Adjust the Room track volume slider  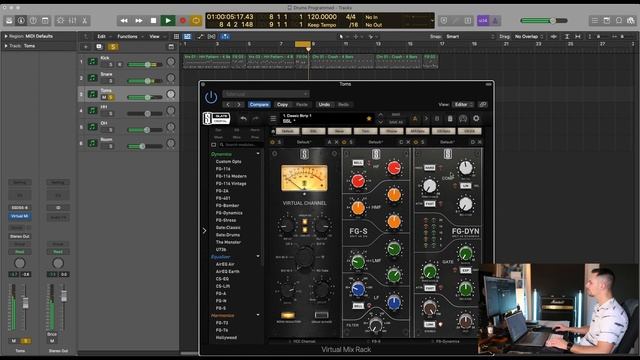145,146
